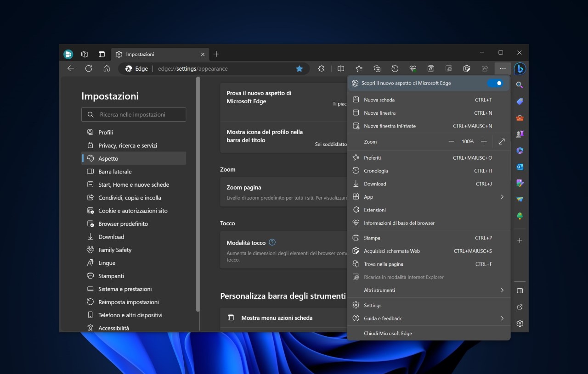Select Stampa menu item

click(429, 238)
